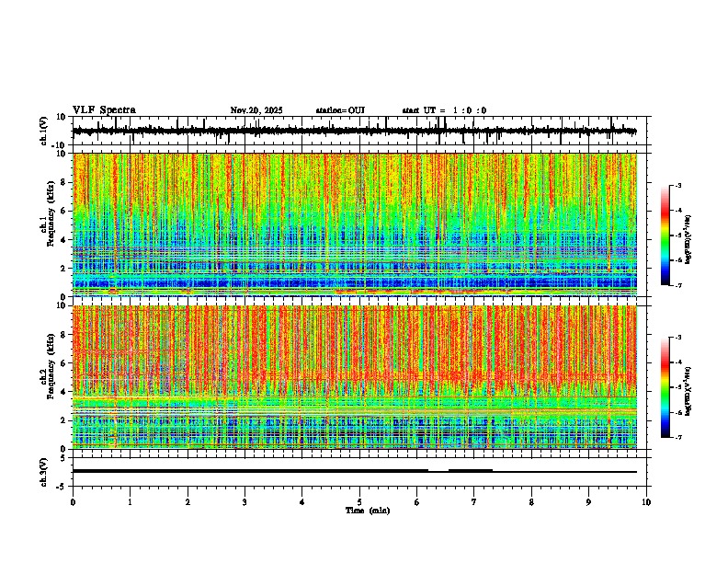Select the ch.2 colorbar log(PSD) unit label
This screenshot has width=728, height=563.
point(688,391)
